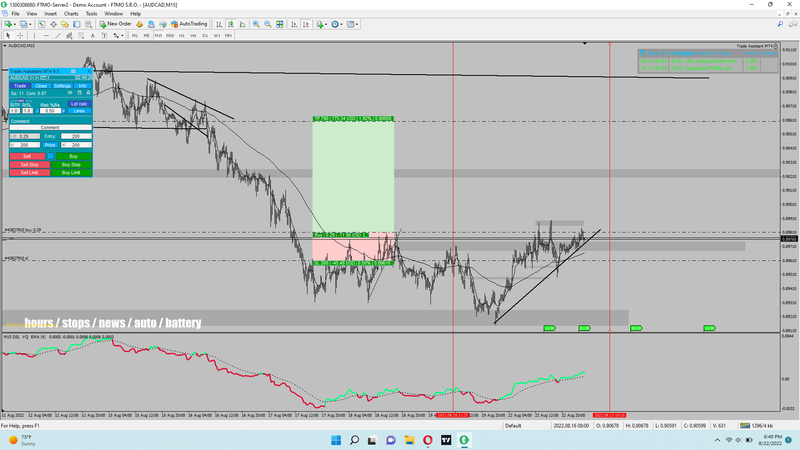Expand the arrows objects dropdown
This screenshot has height=450, width=800.
tap(122, 35)
